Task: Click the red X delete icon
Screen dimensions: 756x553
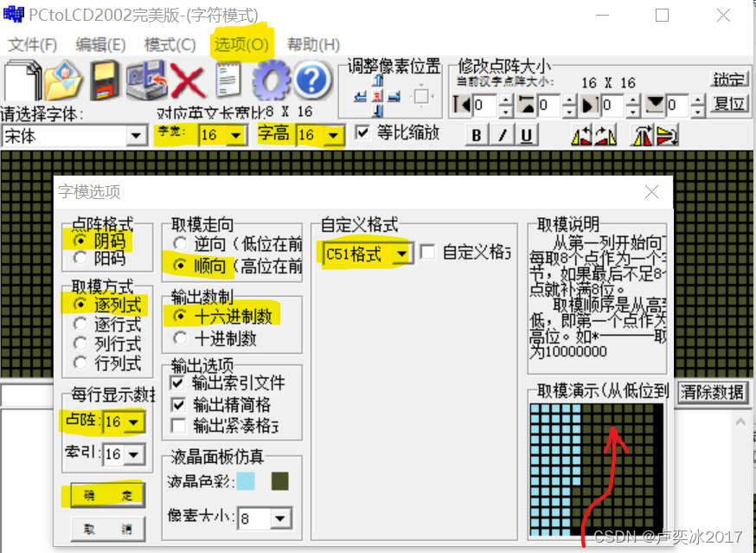Action: [188, 80]
